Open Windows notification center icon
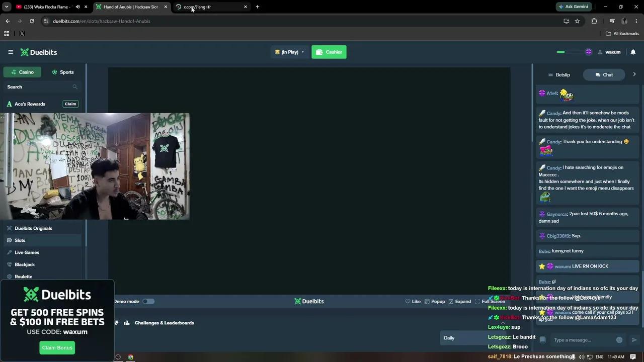644x362 pixels. click(x=633, y=357)
